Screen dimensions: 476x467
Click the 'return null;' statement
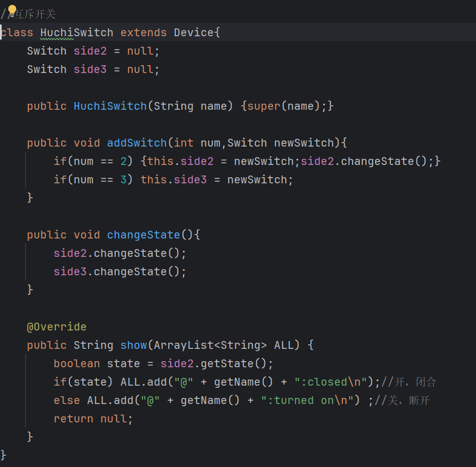93,419
